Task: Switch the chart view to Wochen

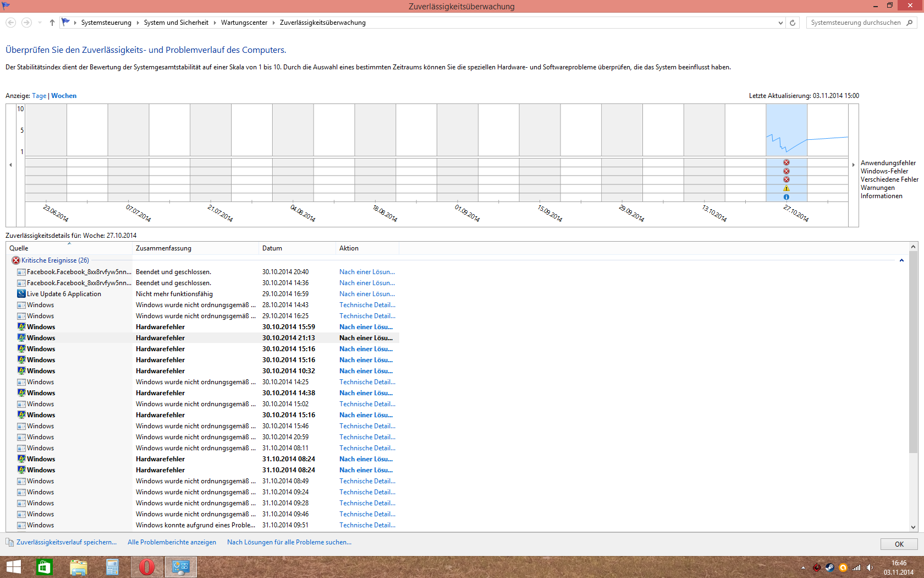Action: [64, 96]
